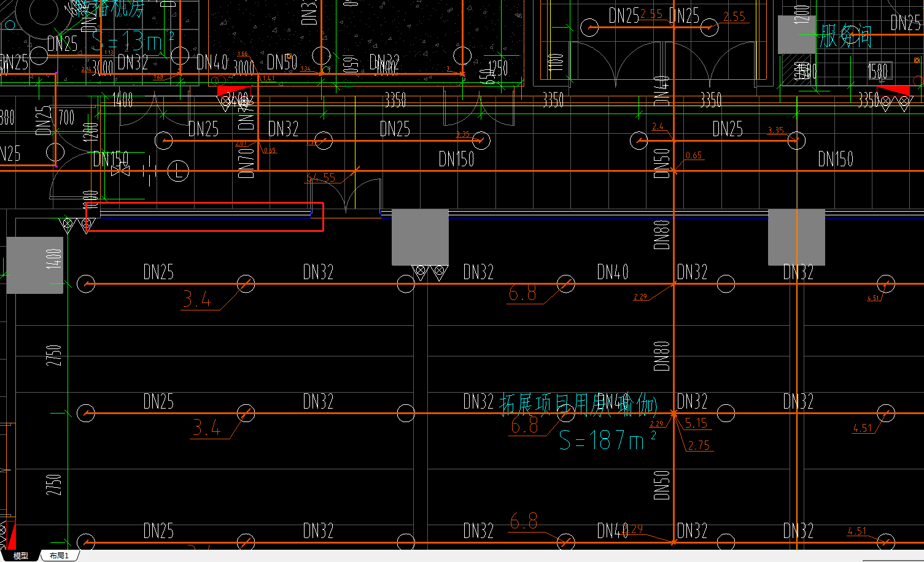Select the 700 dimension text
Viewport: 924px width, 562px height.
coord(66,117)
